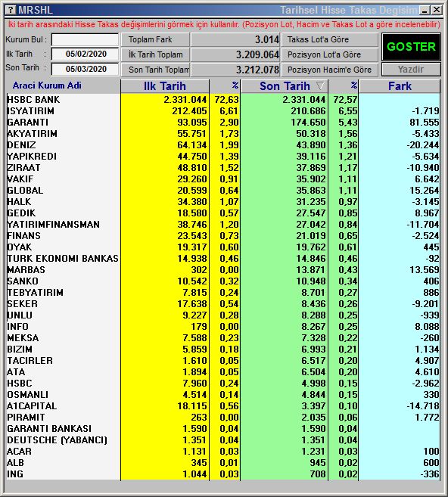Click the Araci Kurum Adi header
Viewport: 448px width, 497px height.
point(47,85)
